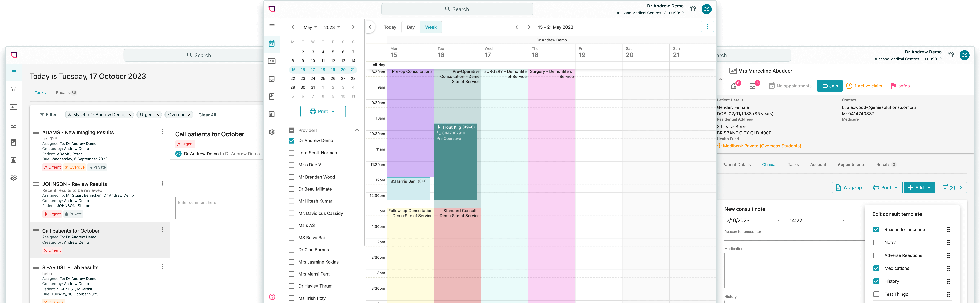
Task: Open the mini calendar Print dropdown
Action: coord(323,111)
